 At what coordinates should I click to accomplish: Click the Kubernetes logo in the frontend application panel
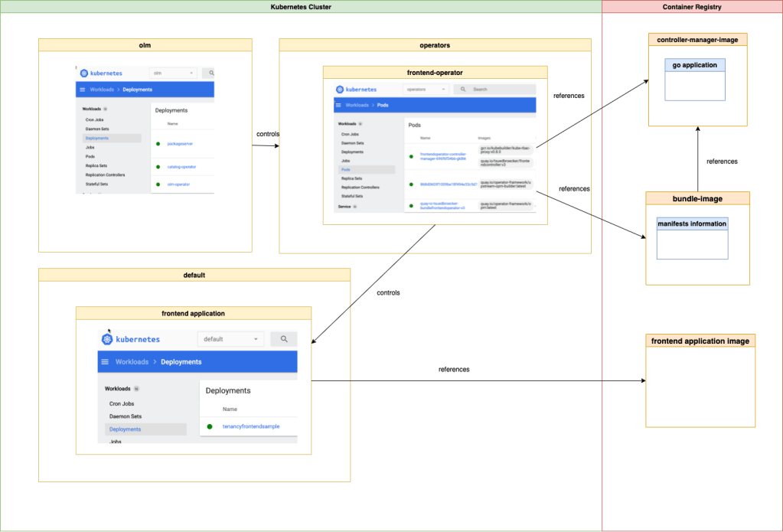109,339
